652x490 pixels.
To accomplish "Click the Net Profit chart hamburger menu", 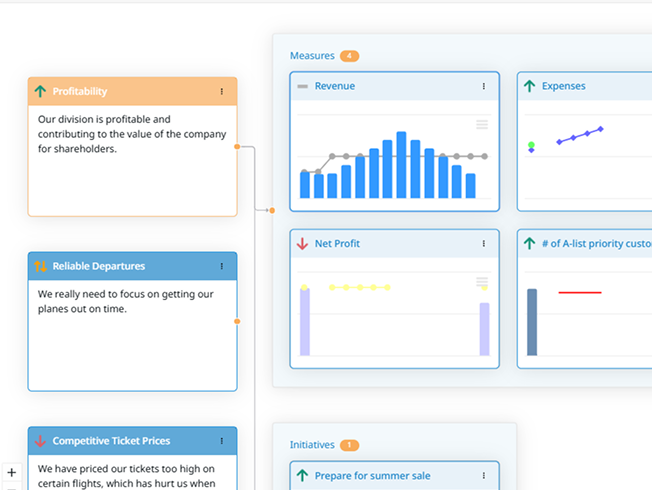I will click(x=482, y=282).
